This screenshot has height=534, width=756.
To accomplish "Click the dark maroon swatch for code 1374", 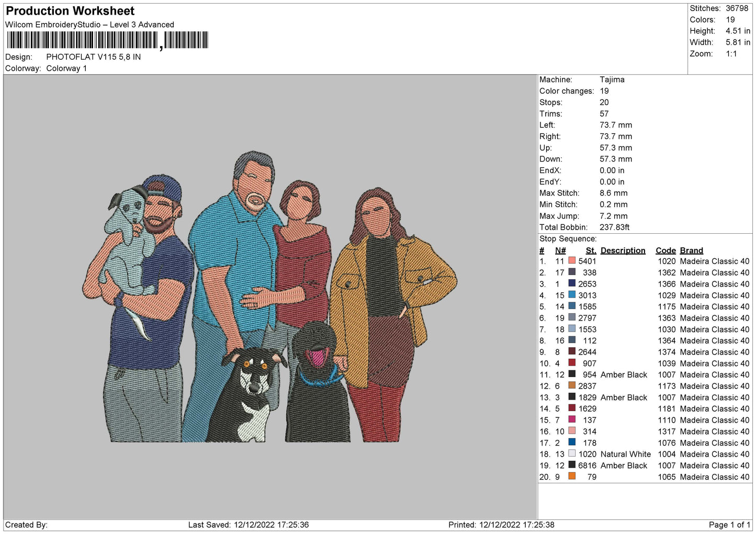I will point(572,351).
